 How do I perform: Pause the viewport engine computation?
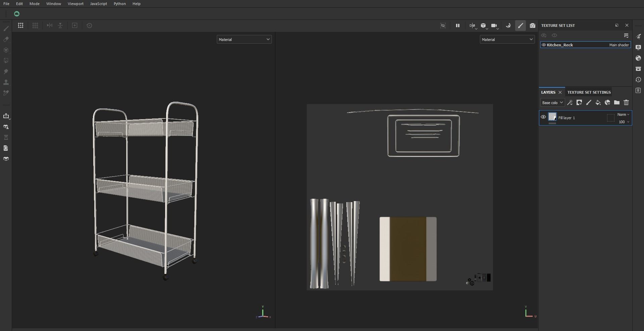[x=457, y=26]
